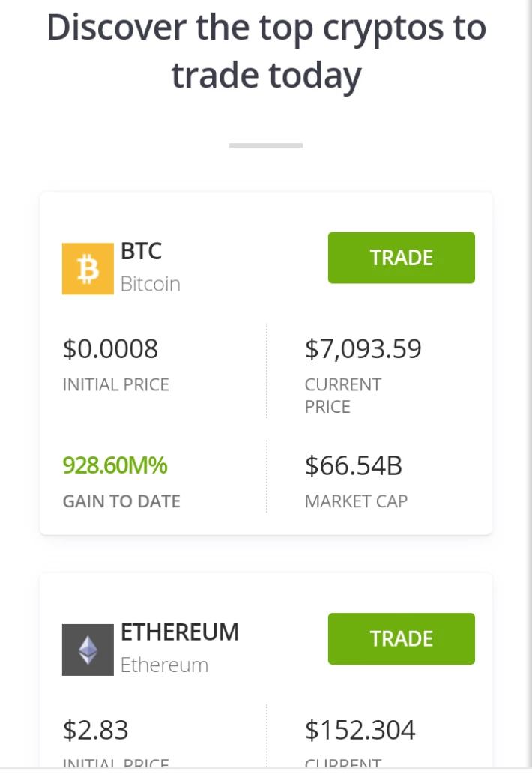Screen dimensions: 532x774
Task: Click the $0.0008 initial price value
Action: tap(110, 349)
